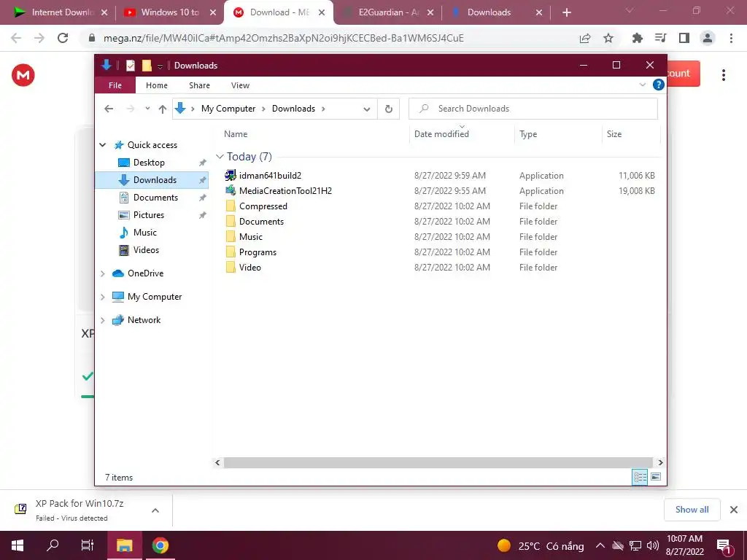The height and width of the screenshot is (560, 747).
Task: Open address bar history dropdown
Action: coord(367,109)
